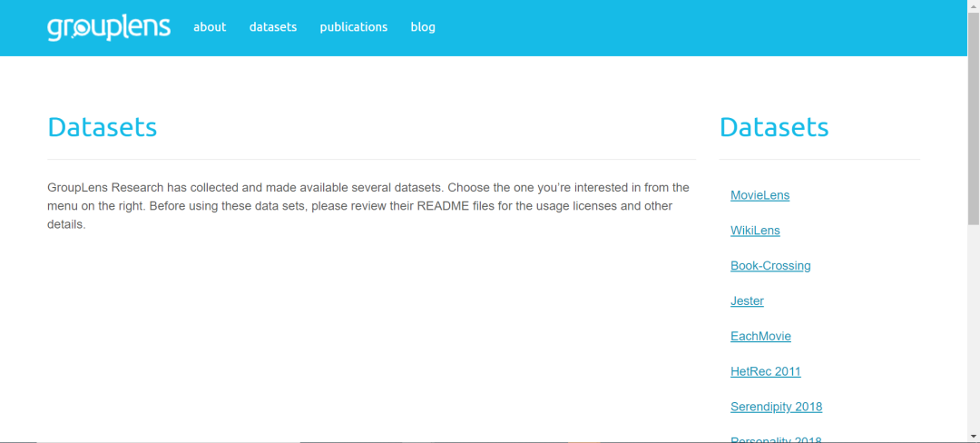Click the GroupLens Research description paragraph
The width and height of the screenshot is (980, 443).
(x=368, y=205)
